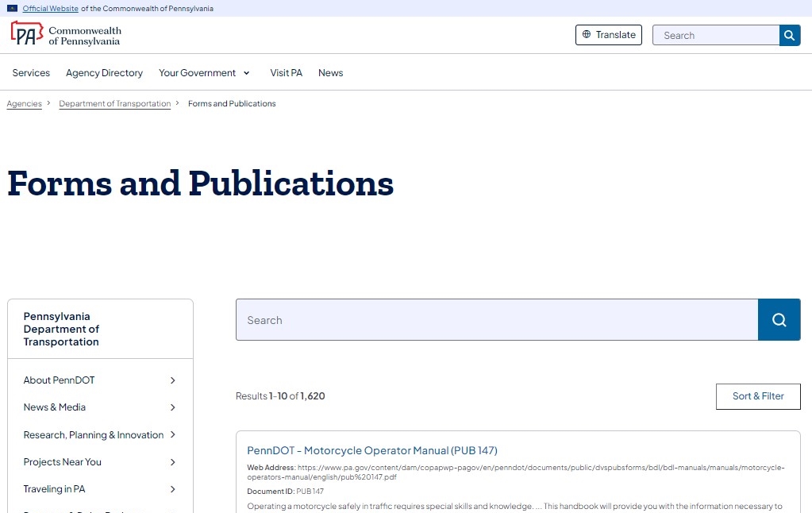812x513 pixels.
Task: Click the Document ID: PUB 147 text
Action: point(285,492)
